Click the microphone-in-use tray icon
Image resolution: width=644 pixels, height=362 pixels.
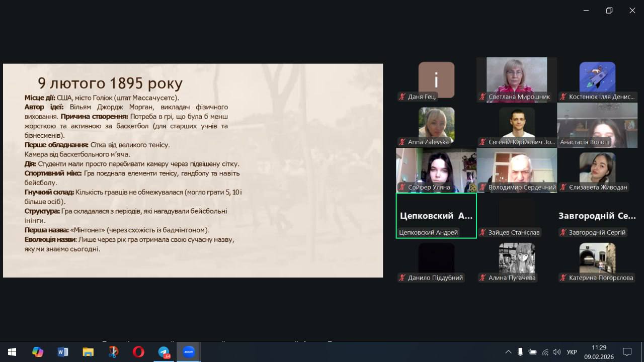click(520, 352)
